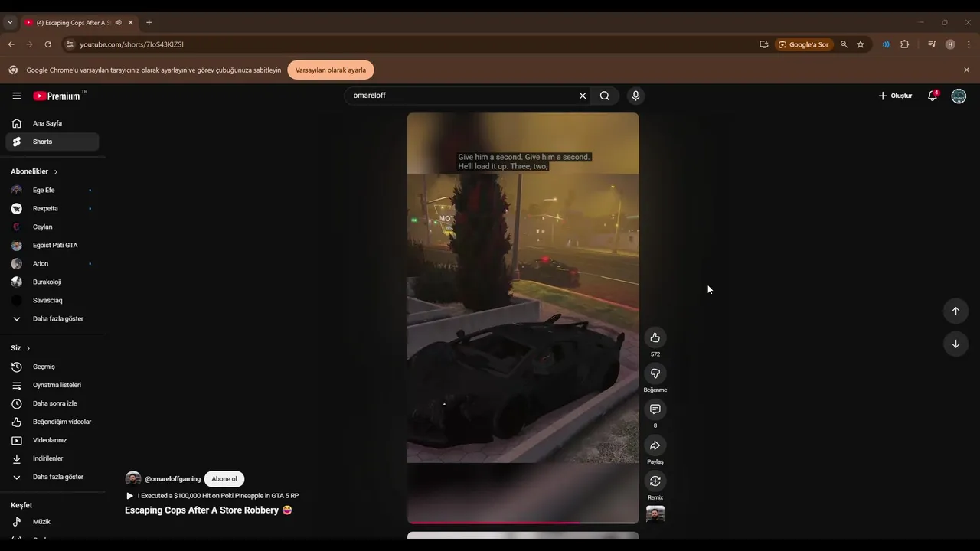Open the Arion subscription channel

point(52,263)
